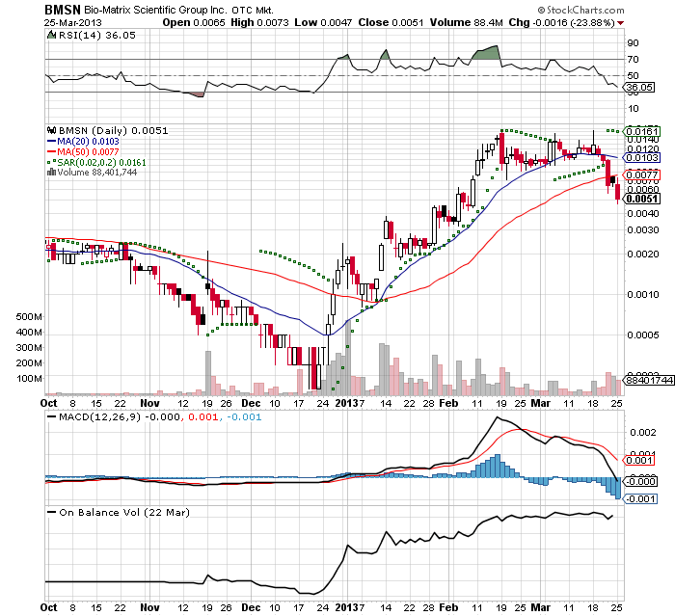This screenshot has height=616, width=675.
Task: Click the candlestick icon beside BMSN (Daily)
Action: (52, 130)
